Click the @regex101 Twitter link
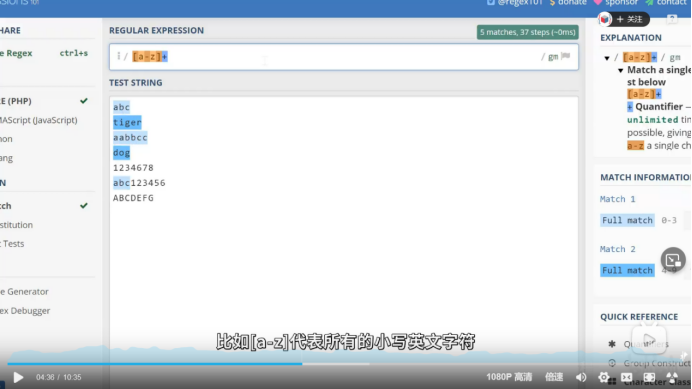 [515, 3]
